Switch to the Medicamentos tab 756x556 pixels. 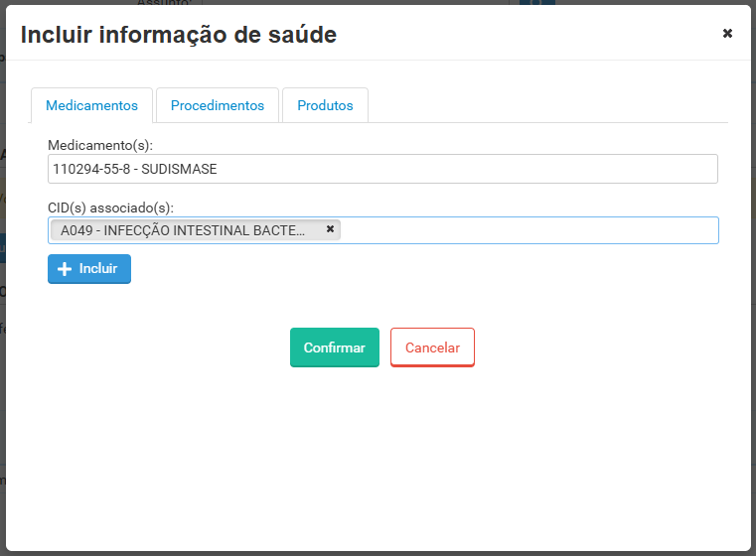[x=91, y=105]
